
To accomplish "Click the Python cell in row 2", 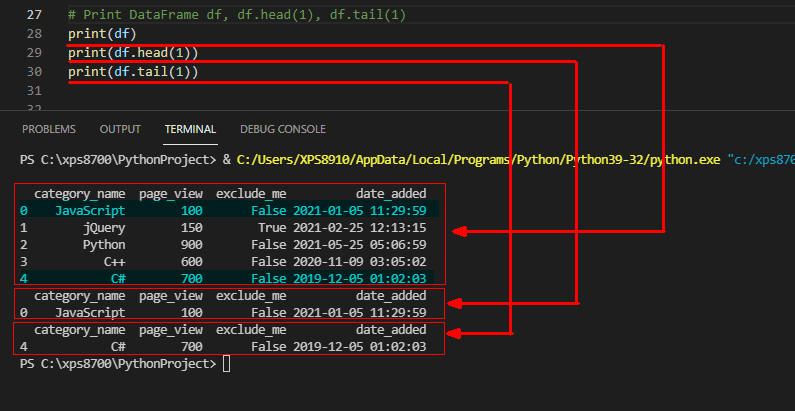I will tap(104, 245).
